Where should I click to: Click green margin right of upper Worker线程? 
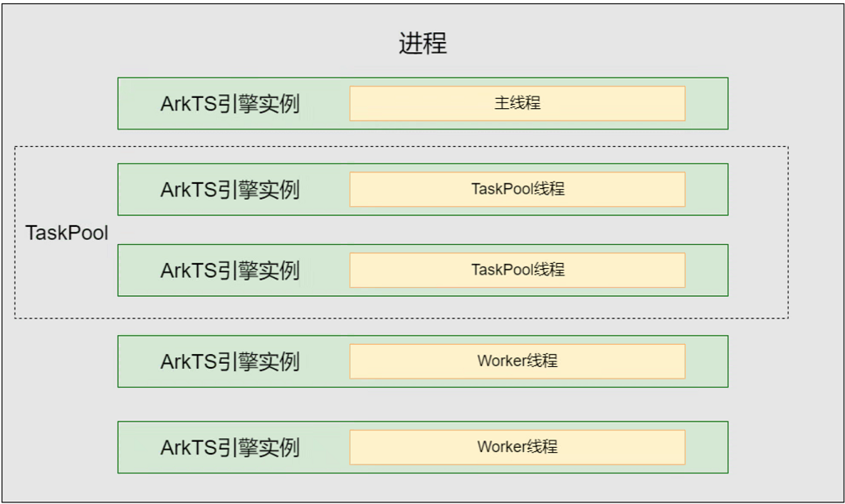click(x=706, y=361)
